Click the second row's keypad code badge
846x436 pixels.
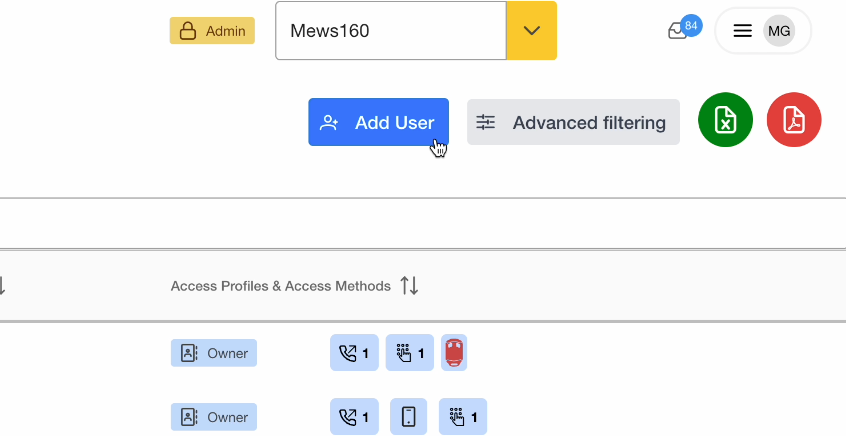pos(463,417)
